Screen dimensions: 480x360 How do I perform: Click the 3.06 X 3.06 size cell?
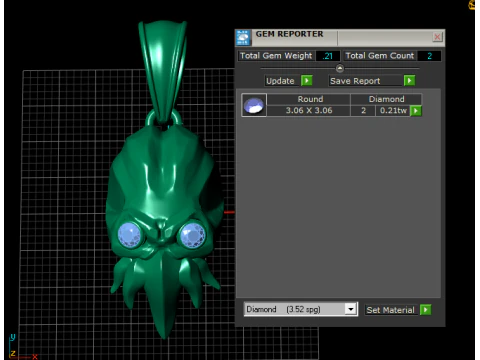(x=309, y=111)
